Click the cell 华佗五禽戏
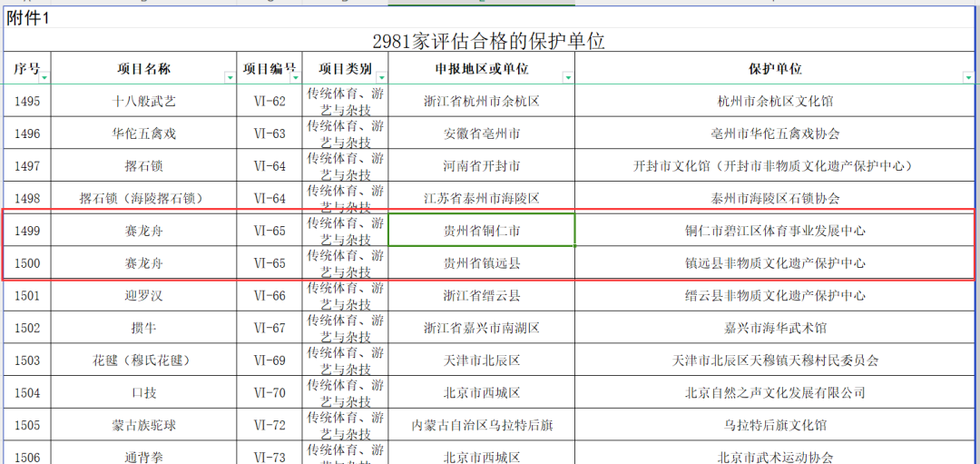The width and height of the screenshot is (980, 464). click(143, 133)
